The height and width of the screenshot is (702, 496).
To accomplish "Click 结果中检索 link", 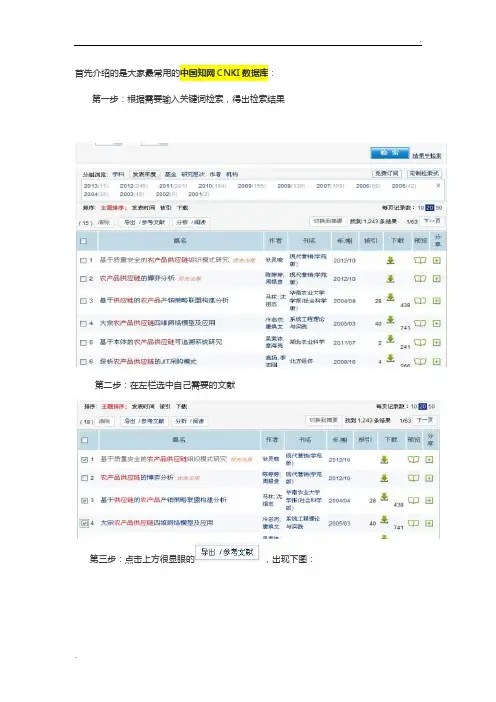I will [x=427, y=156].
